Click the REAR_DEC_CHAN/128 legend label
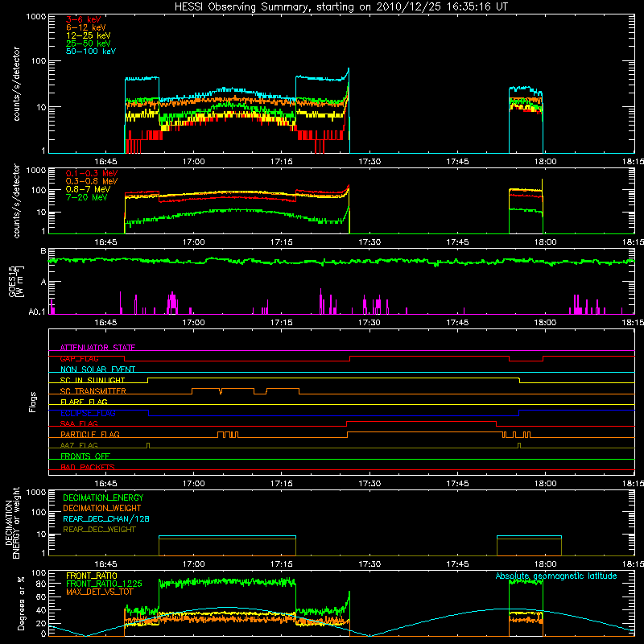 106,519
